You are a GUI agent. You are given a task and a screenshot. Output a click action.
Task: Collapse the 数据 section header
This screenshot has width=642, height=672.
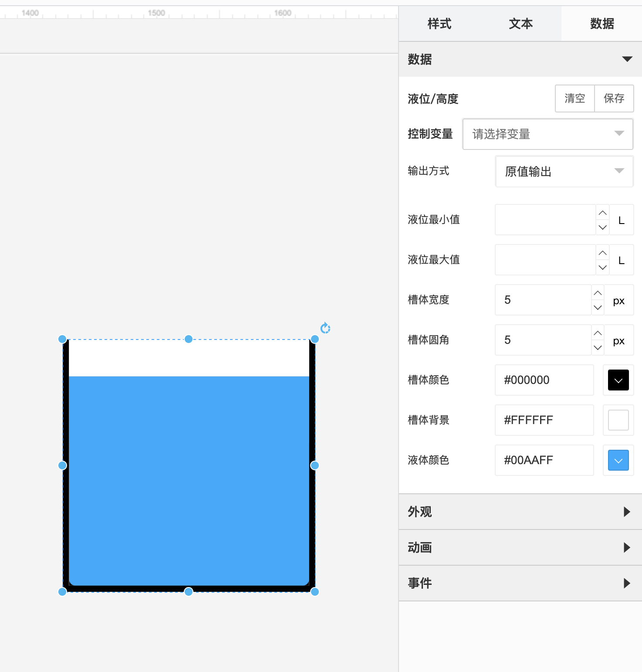point(520,59)
